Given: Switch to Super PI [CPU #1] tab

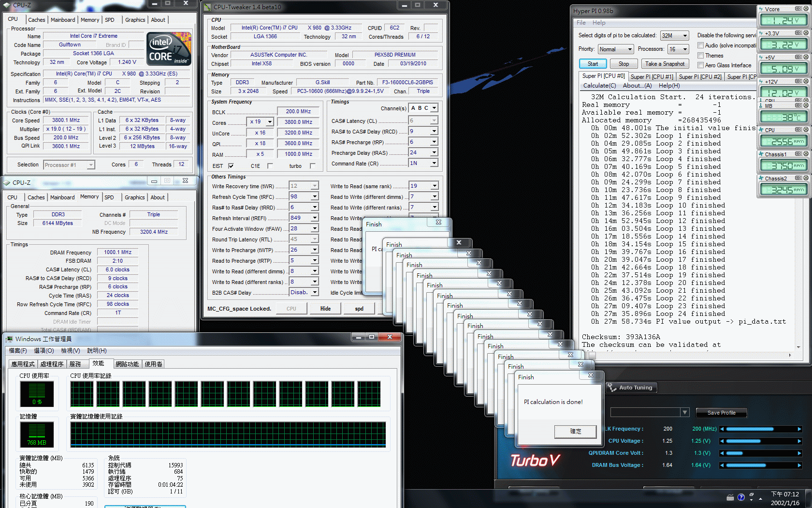Looking at the screenshot, I should tap(652, 77).
